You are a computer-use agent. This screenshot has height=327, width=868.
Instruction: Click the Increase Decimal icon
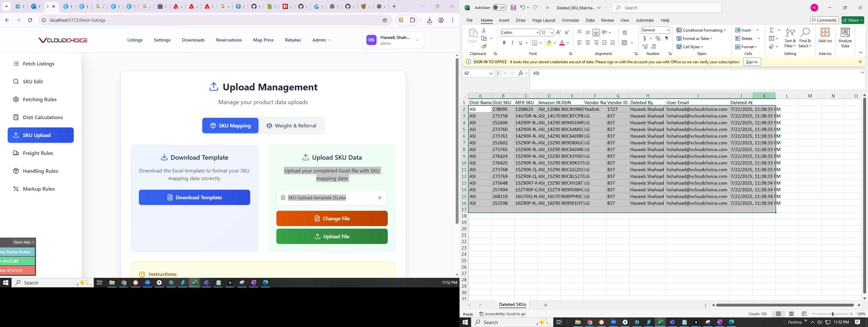[x=645, y=47]
